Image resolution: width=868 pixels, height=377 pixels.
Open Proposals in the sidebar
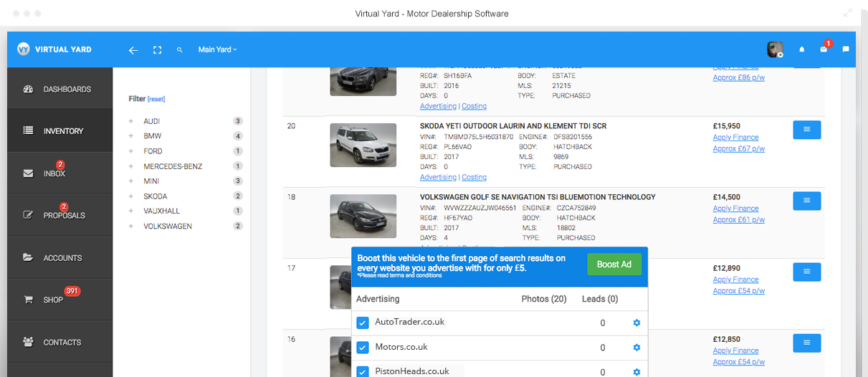coord(59,215)
